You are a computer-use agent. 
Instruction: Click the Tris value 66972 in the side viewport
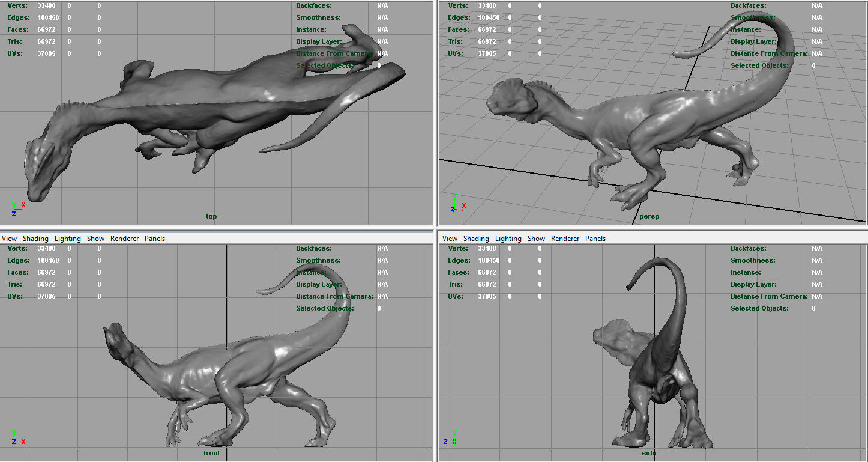click(x=487, y=284)
